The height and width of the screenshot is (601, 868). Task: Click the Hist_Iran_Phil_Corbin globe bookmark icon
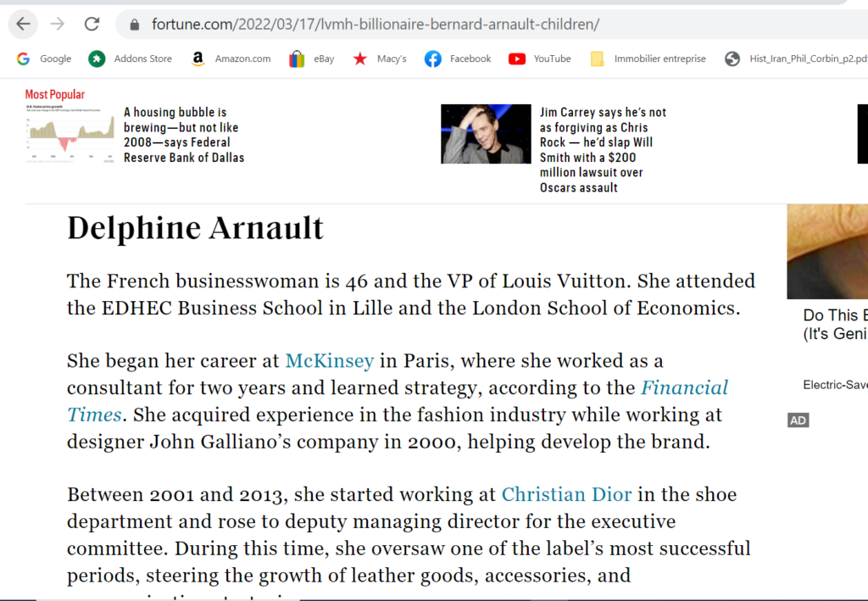[732, 58]
